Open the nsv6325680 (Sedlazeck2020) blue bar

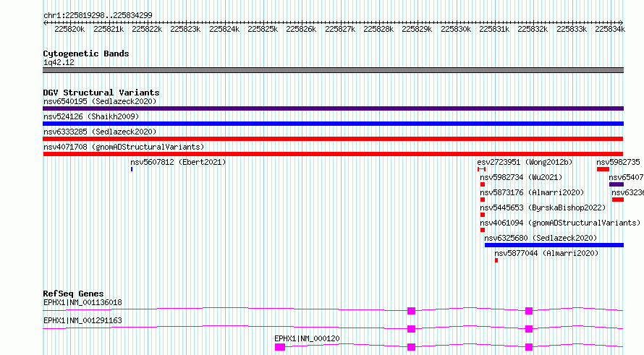point(554,245)
